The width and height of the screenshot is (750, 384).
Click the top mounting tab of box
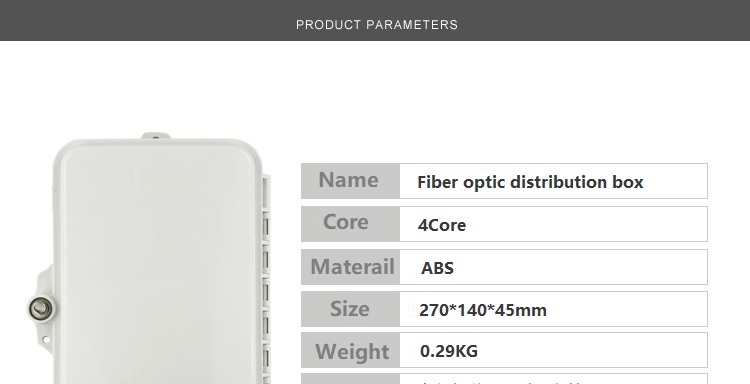(x=156, y=136)
